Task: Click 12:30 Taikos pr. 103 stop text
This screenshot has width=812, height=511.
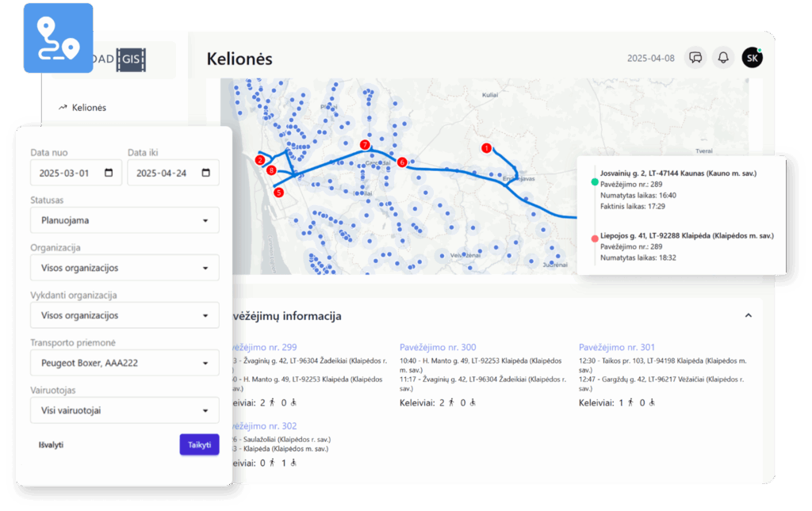Action: coord(663,365)
